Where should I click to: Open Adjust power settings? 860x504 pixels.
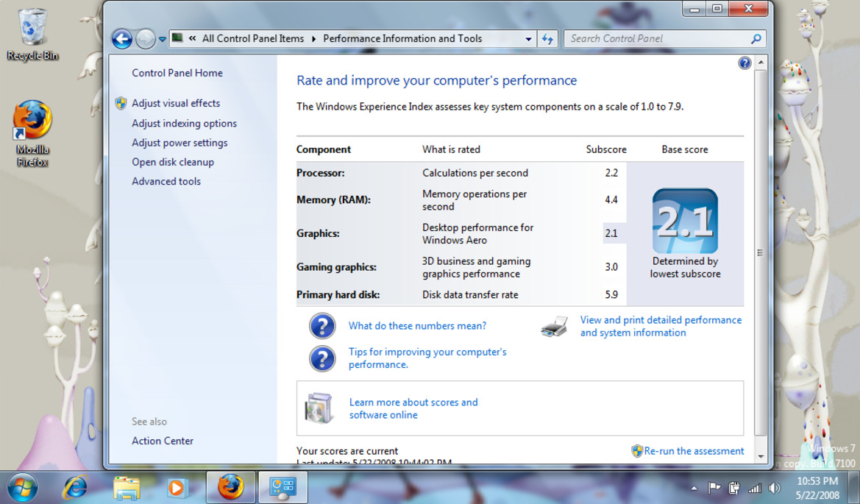(180, 143)
